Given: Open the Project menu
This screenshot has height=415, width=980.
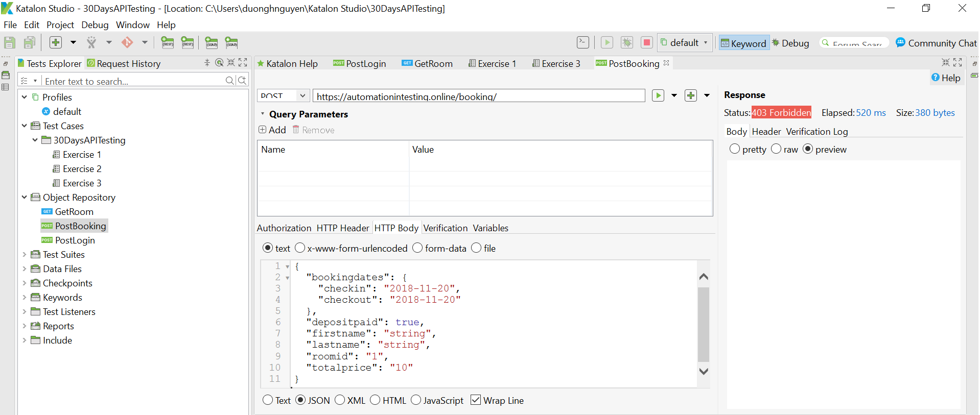Looking at the screenshot, I should [60, 25].
